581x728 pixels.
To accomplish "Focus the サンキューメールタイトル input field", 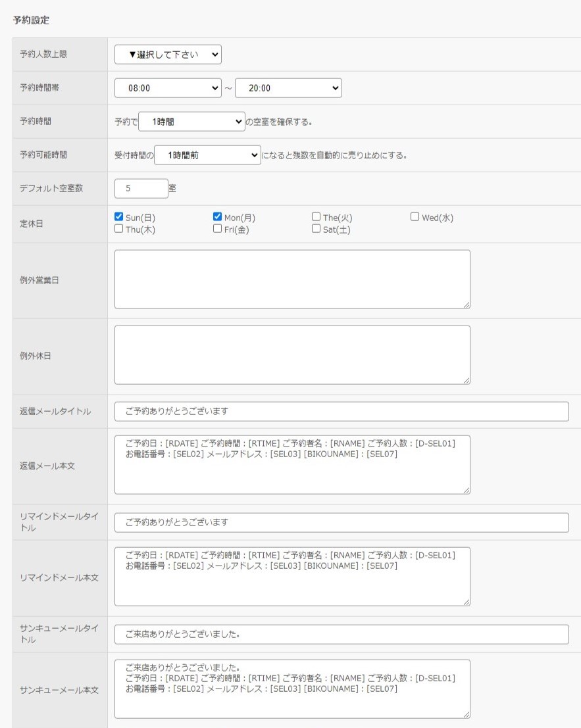I will pyautogui.click(x=341, y=634).
